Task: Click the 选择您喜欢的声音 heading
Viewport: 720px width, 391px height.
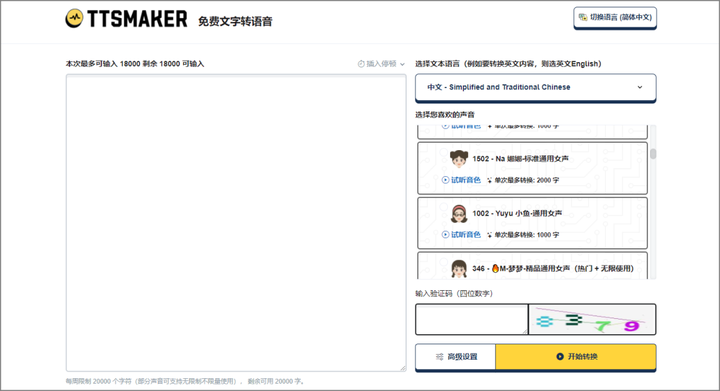Action: click(445, 115)
